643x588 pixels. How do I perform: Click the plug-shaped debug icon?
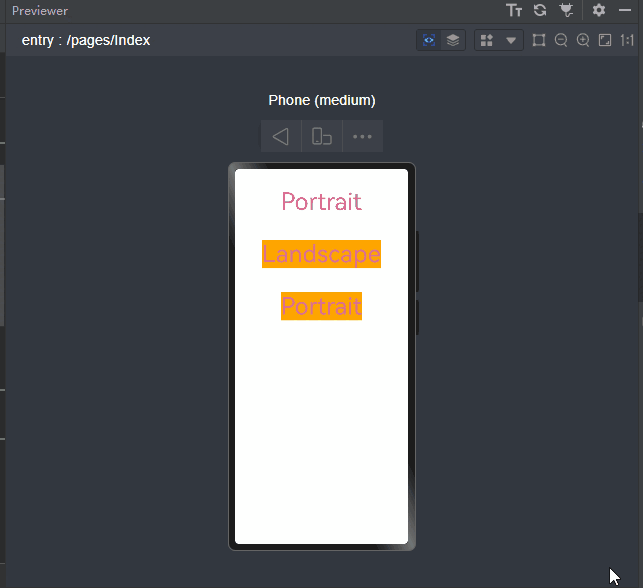click(x=566, y=10)
